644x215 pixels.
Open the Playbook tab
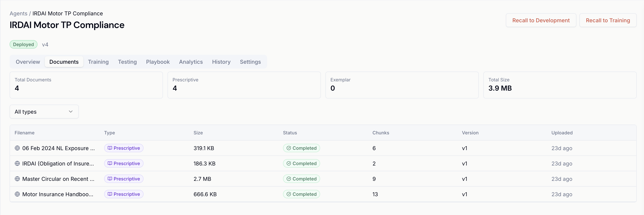(x=158, y=62)
